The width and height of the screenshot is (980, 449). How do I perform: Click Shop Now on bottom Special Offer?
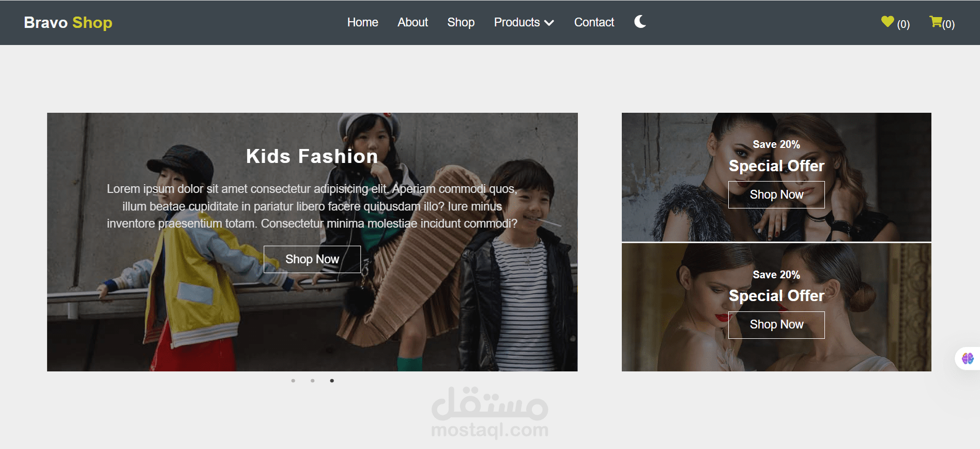point(776,325)
